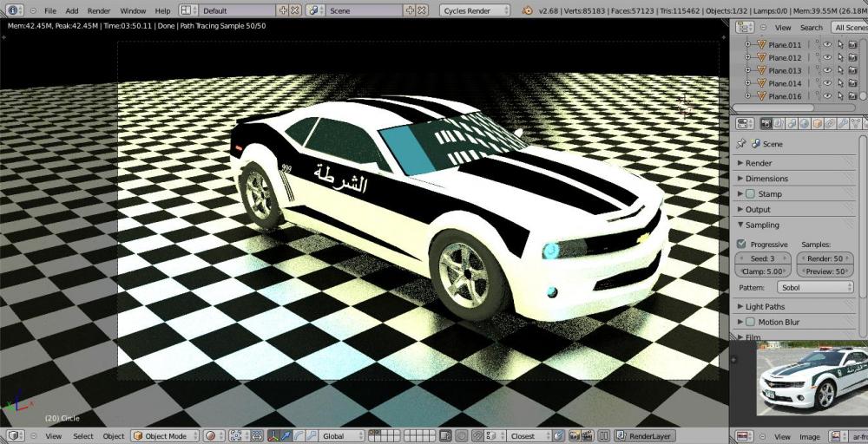Image resolution: width=868 pixels, height=444 pixels.
Task: Open the Sobol pattern dropdown
Action: (x=815, y=288)
